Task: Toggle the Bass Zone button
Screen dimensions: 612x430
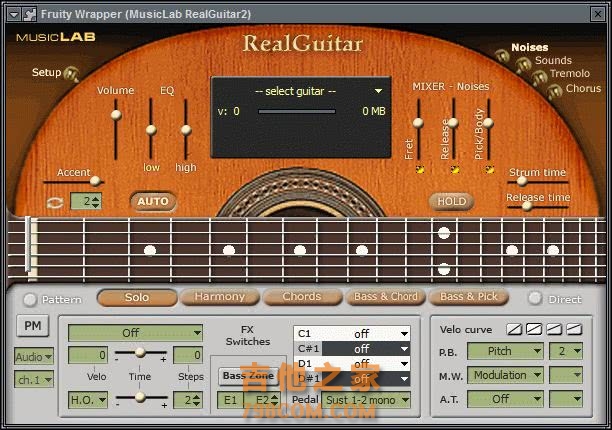Action: pos(248,376)
